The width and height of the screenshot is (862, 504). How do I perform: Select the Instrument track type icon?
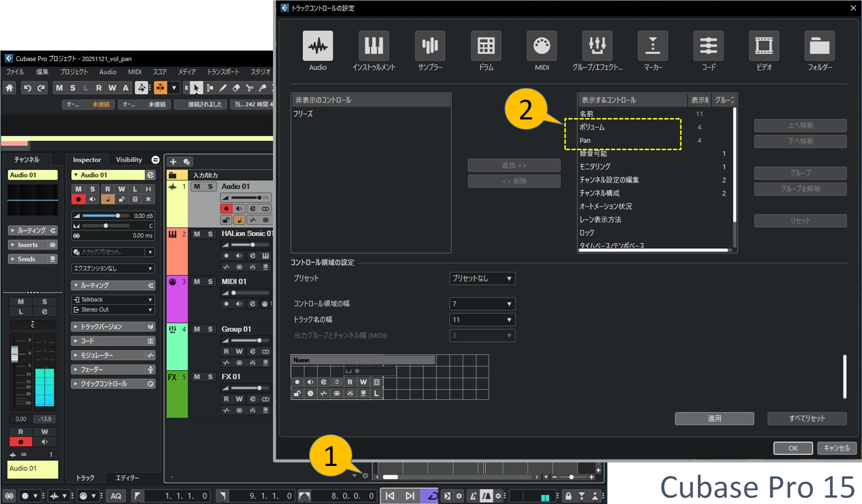pyautogui.click(x=374, y=46)
